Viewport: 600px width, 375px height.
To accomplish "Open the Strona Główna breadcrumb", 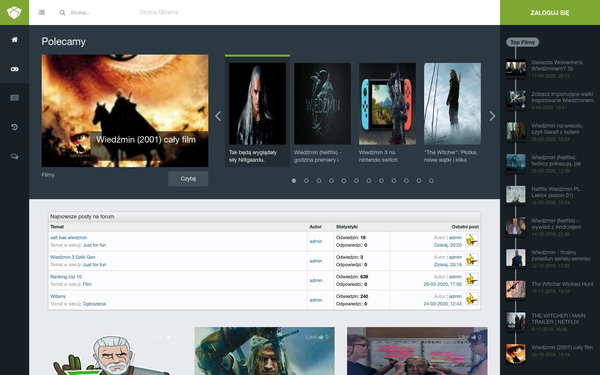I will [x=159, y=12].
